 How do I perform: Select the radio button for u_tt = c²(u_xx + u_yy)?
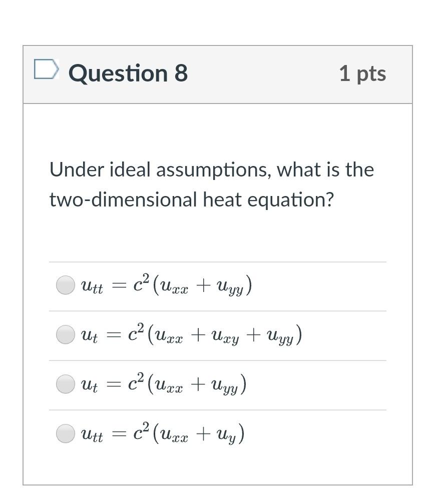(x=65, y=285)
